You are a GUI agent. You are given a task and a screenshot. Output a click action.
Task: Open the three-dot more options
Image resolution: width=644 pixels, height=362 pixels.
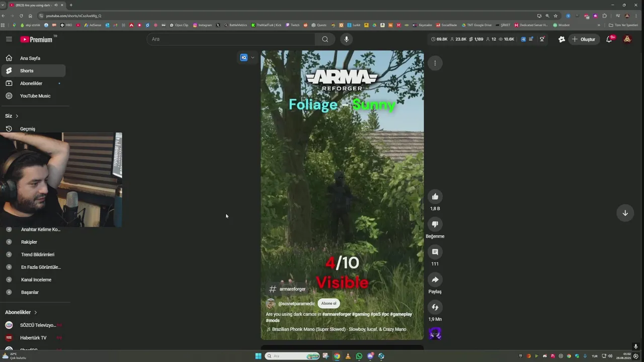[435, 63]
